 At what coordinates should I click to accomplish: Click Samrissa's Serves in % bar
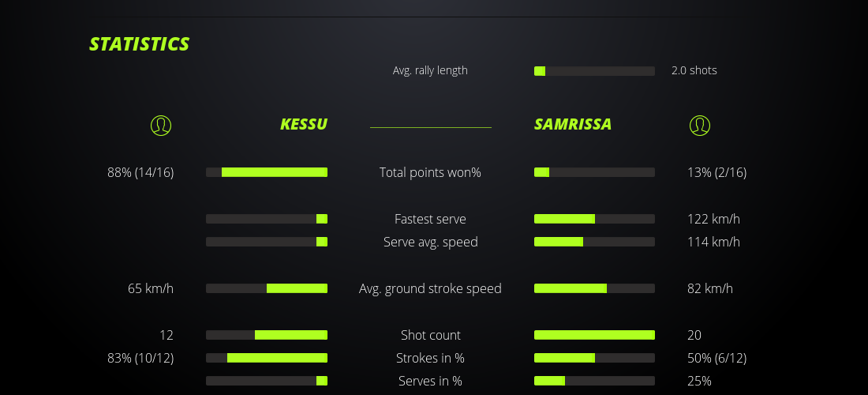coord(594,381)
